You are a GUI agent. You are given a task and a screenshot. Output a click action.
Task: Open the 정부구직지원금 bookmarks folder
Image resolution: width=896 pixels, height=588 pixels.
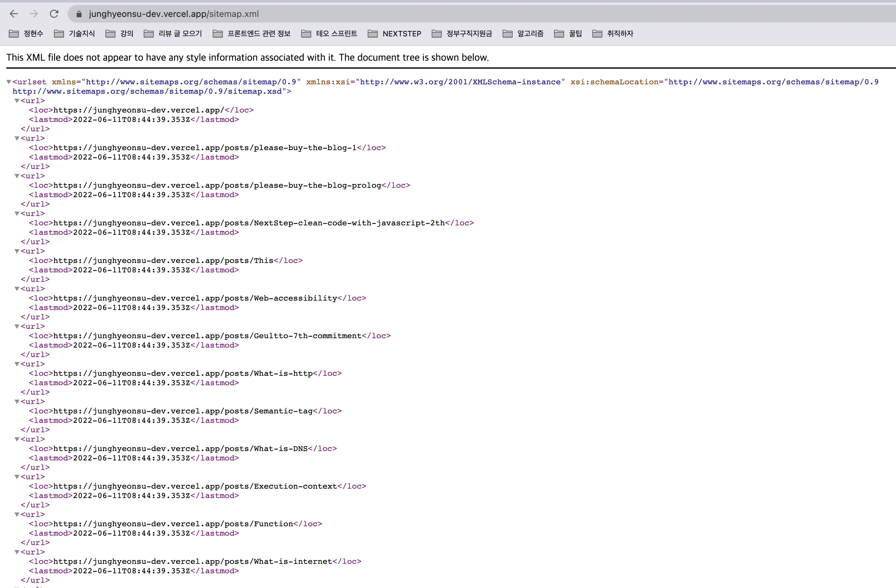462,34
